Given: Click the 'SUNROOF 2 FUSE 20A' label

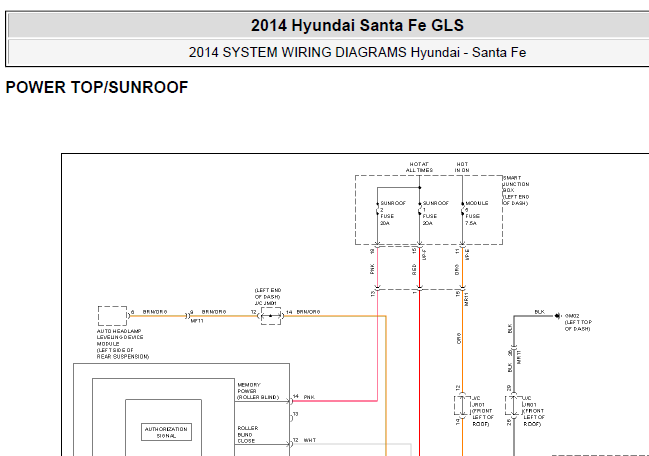Looking at the screenshot, I should tap(393, 213).
